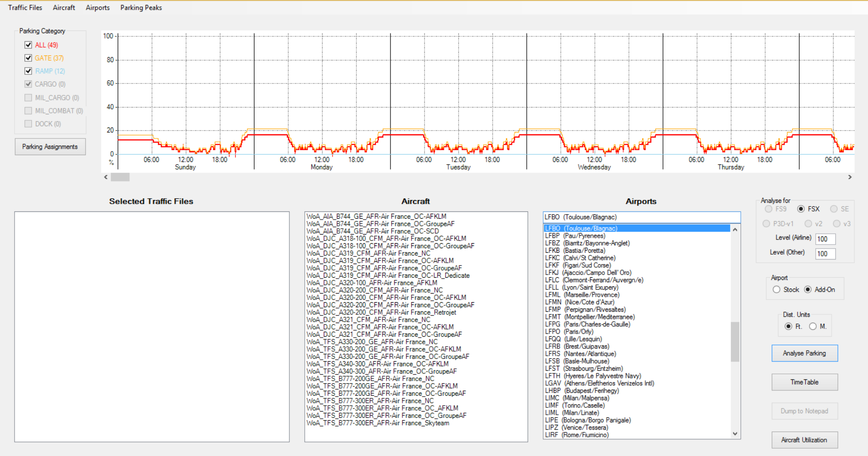Viewport: 868px width, 456px height.
Task: Select LIMC (Milan/Malpensa) airport
Action: [x=637, y=398]
